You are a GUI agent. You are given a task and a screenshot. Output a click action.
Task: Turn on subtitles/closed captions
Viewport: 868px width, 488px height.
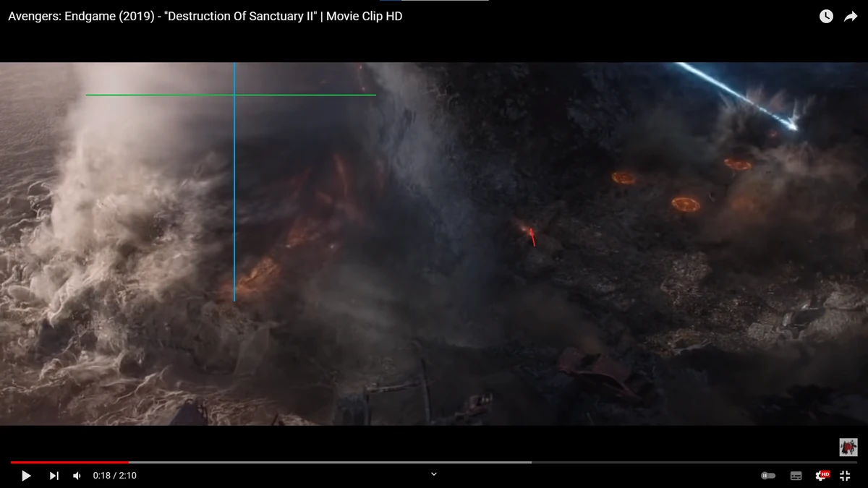pos(796,476)
